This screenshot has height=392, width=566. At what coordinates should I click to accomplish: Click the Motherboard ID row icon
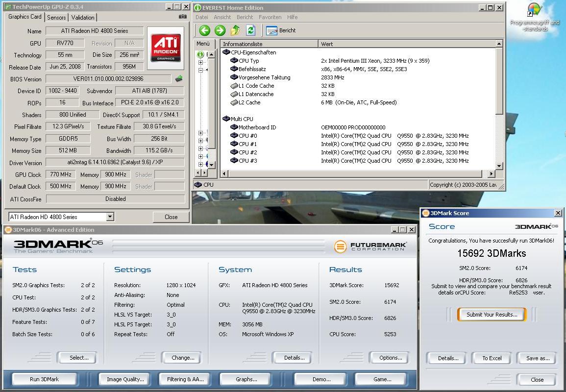234,127
